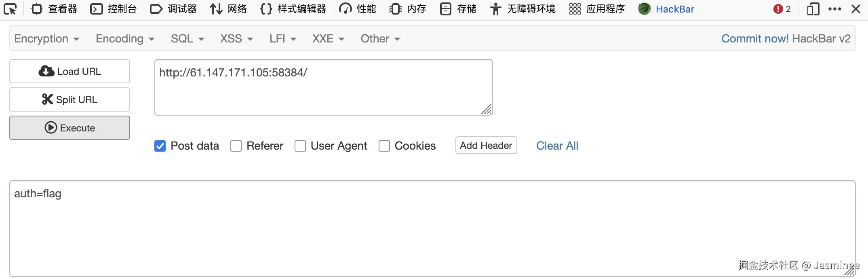
Task: Expand the SQL dropdown menu
Action: (x=187, y=38)
